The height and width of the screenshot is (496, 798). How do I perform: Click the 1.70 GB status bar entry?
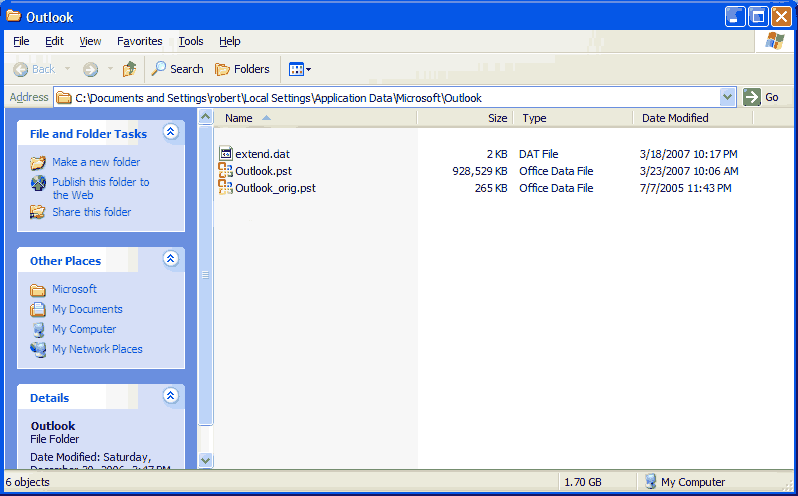583,482
